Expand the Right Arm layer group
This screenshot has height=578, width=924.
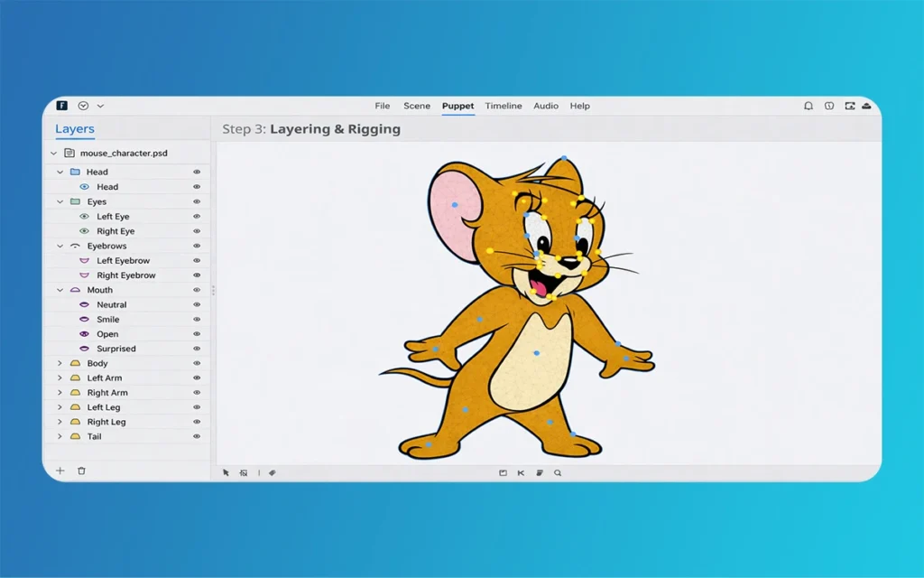coord(60,393)
